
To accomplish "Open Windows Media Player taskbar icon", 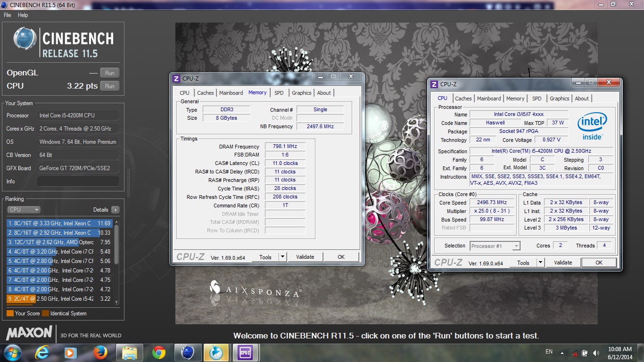I will click(71, 353).
